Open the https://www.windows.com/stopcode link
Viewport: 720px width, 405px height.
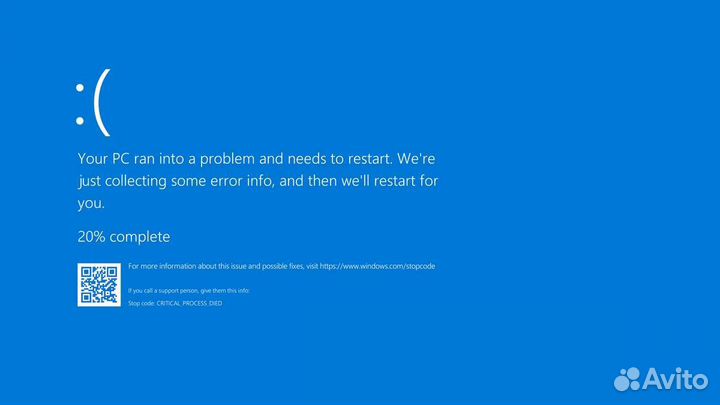pos(377,266)
